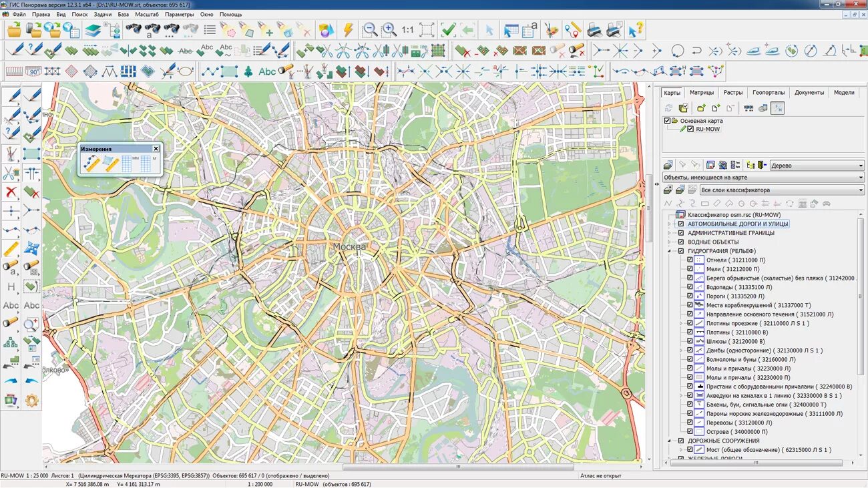Toggle the Основная карта checkbox
Viewport: 868px width, 488px height.
(x=667, y=121)
